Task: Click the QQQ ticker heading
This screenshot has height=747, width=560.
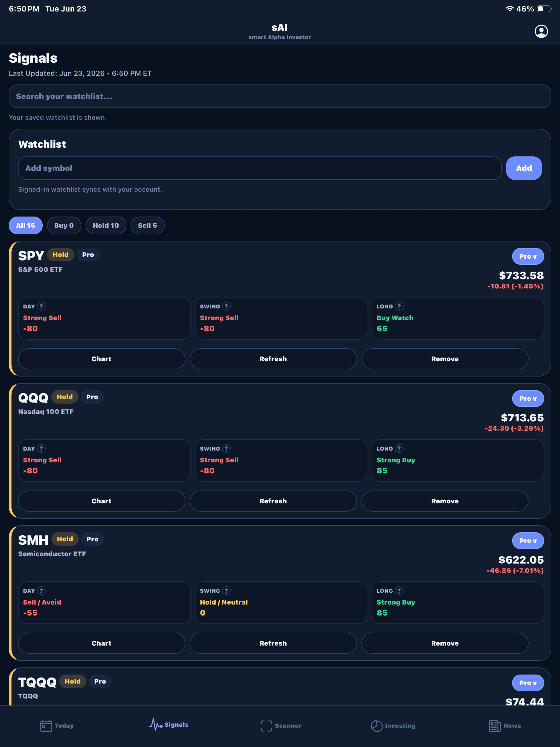Action: (x=33, y=398)
